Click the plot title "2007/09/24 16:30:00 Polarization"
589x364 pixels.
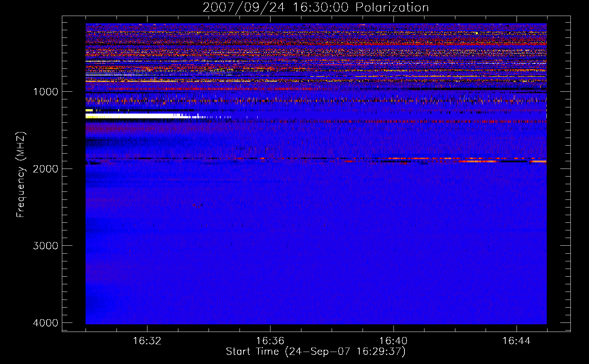click(316, 8)
